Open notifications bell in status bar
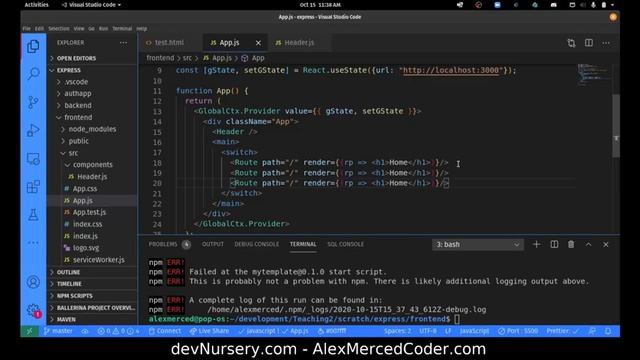 click(608, 331)
